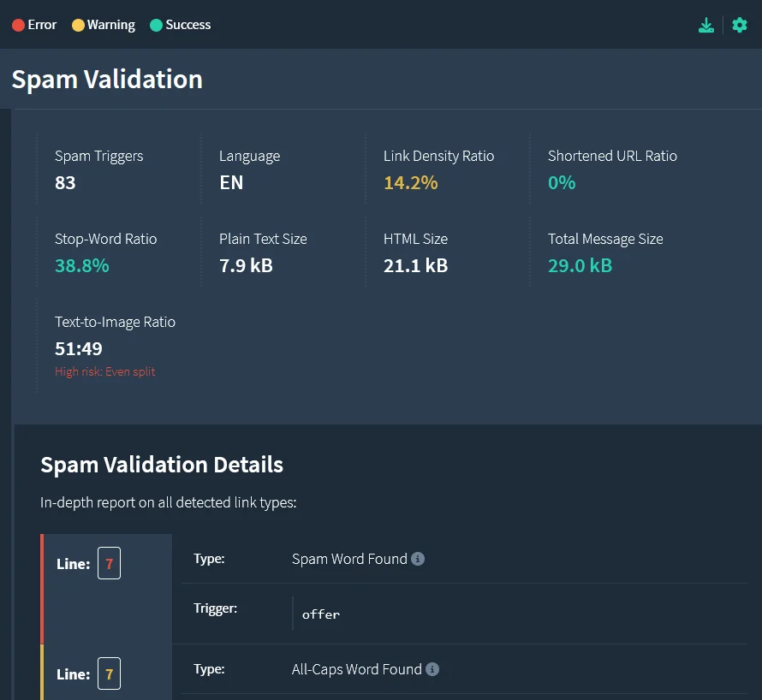Toggle the Error filter in the legend
762x700 pixels.
click(x=34, y=25)
